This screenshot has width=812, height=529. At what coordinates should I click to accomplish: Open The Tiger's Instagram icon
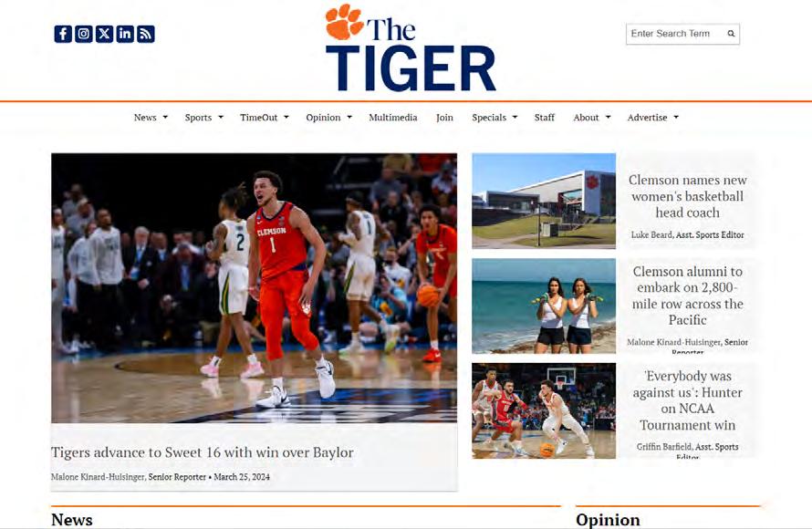pos(83,34)
